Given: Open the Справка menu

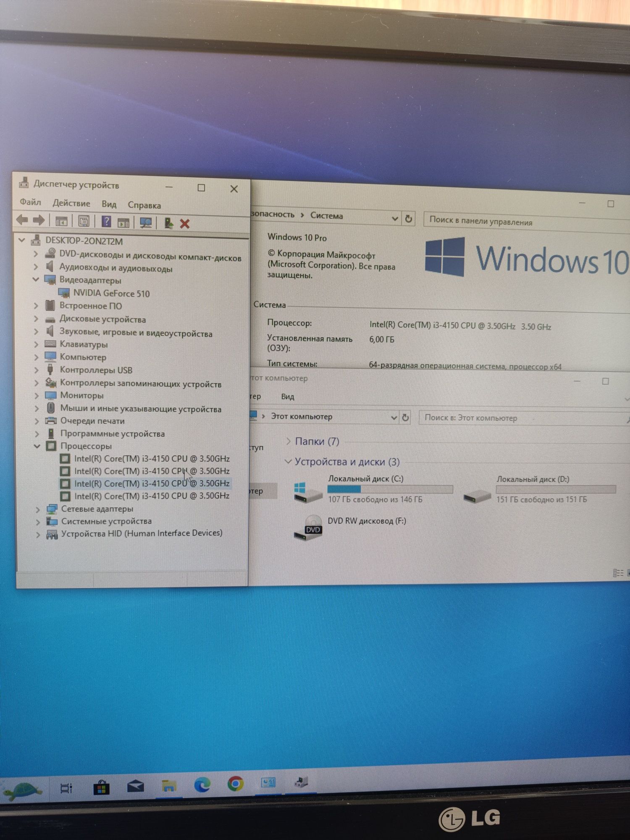Looking at the screenshot, I should (x=144, y=205).
